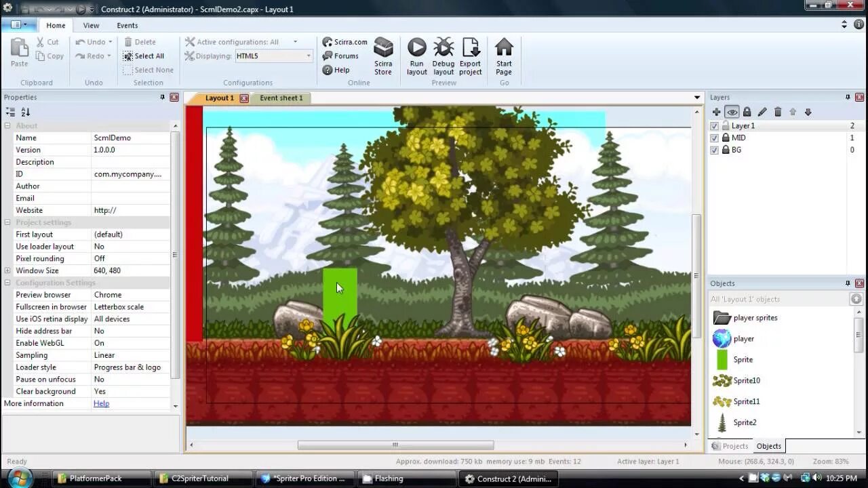Open PlatformerPack from the taskbar
868x488 pixels.
point(102,479)
